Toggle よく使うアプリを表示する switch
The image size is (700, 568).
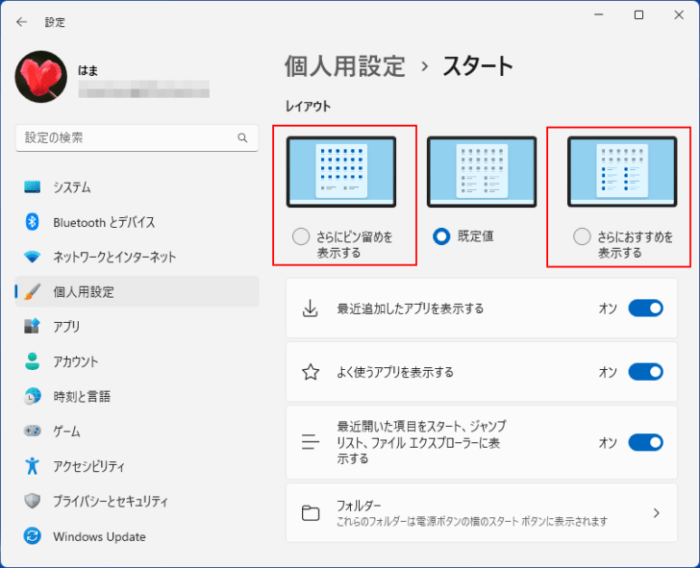pos(646,372)
